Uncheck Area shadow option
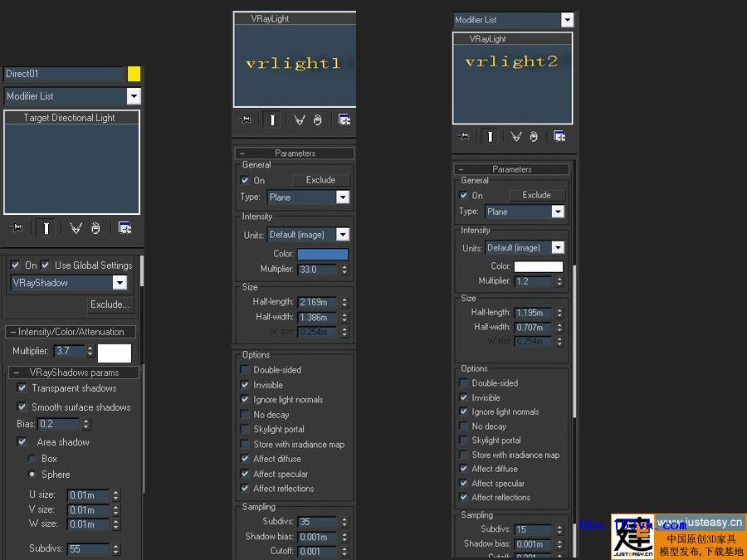This screenshot has width=747, height=560. (x=22, y=441)
